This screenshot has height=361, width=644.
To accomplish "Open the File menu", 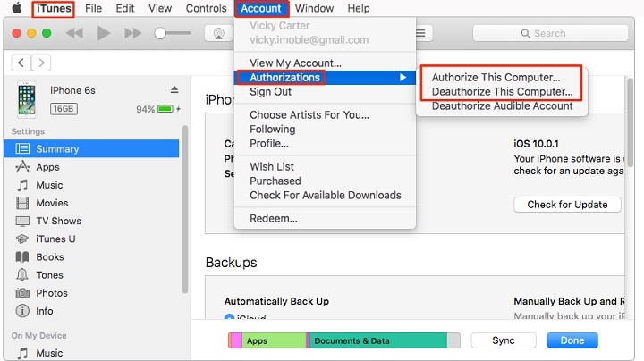I will tap(93, 9).
